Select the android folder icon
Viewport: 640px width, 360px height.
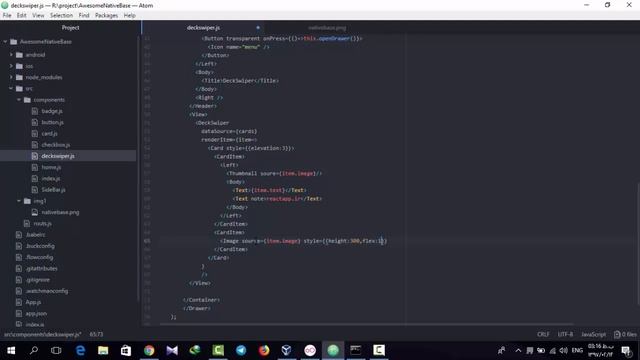19,55
